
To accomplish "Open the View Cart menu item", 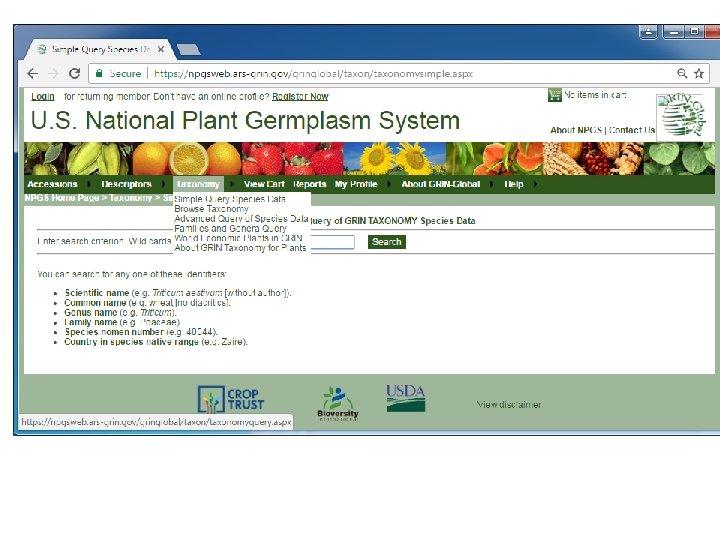I will [264, 184].
